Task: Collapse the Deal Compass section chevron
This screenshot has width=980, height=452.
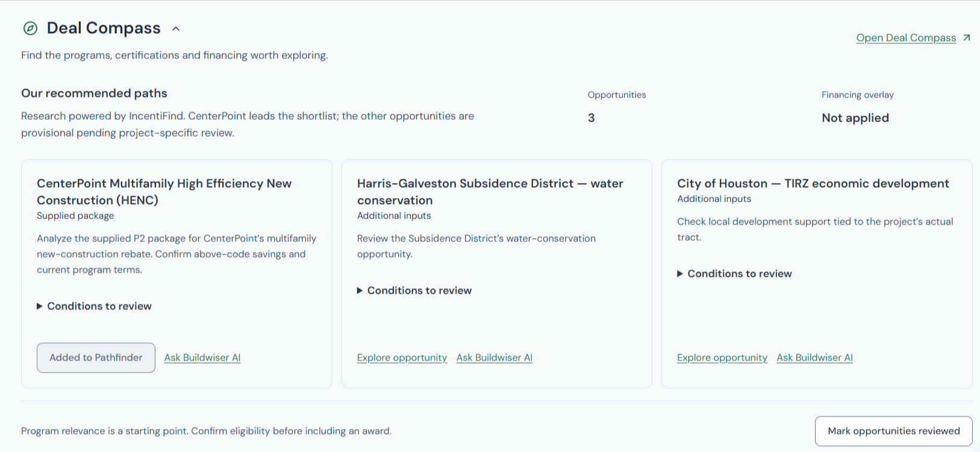Action: pyautogui.click(x=176, y=28)
